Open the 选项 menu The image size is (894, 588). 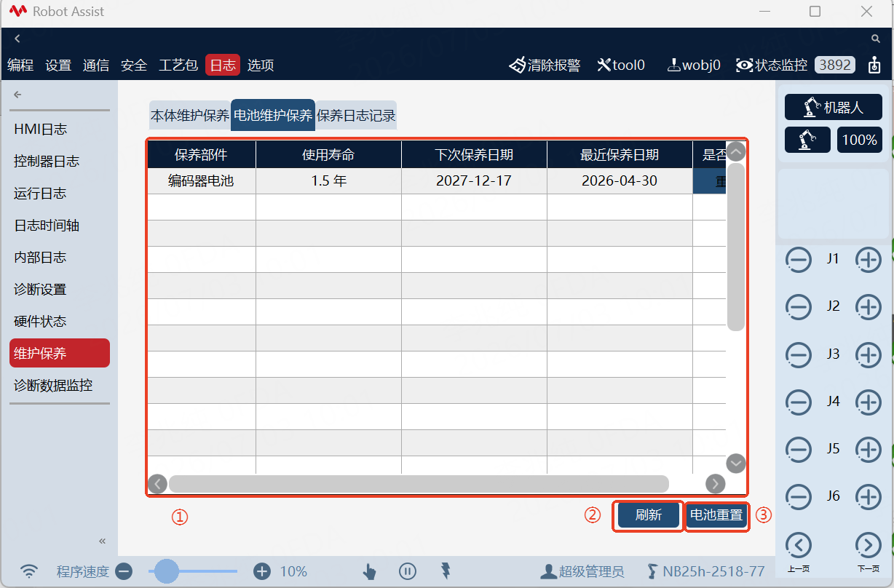click(x=261, y=65)
